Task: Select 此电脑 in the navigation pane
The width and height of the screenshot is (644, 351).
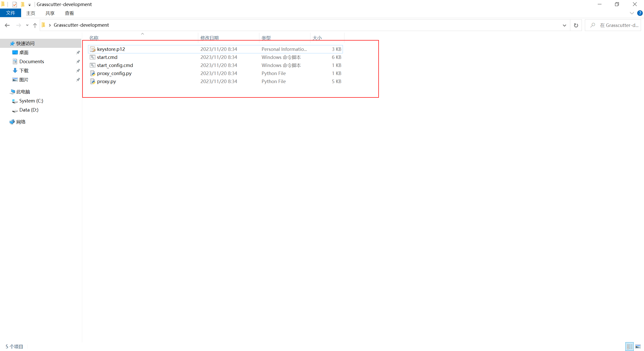Action: pos(23,92)
